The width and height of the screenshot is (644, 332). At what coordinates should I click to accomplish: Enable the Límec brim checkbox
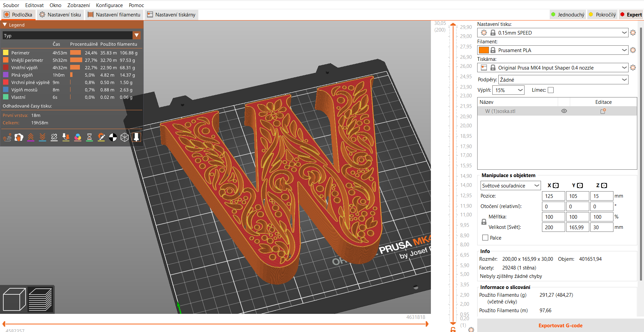coord(551,90)
